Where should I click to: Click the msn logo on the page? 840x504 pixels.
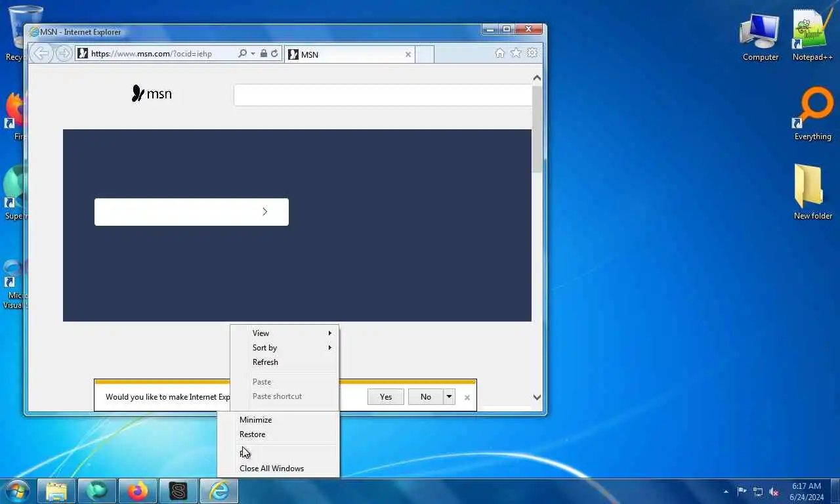click(152, 94)
